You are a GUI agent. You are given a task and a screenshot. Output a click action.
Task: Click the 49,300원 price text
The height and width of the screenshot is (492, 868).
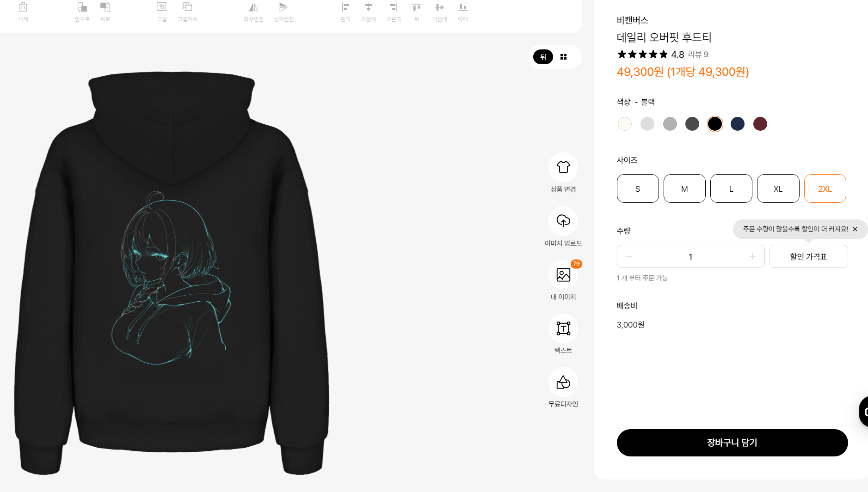click(x=683, y=72)
